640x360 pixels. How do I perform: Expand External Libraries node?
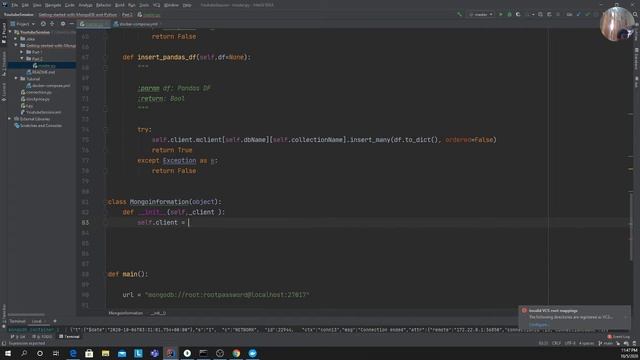point(10,119)
